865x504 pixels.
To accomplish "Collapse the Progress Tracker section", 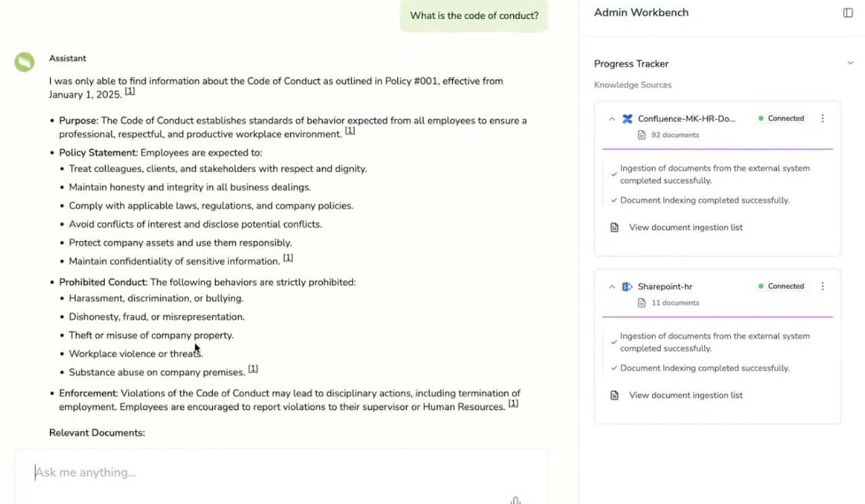I will pos(850,64).
